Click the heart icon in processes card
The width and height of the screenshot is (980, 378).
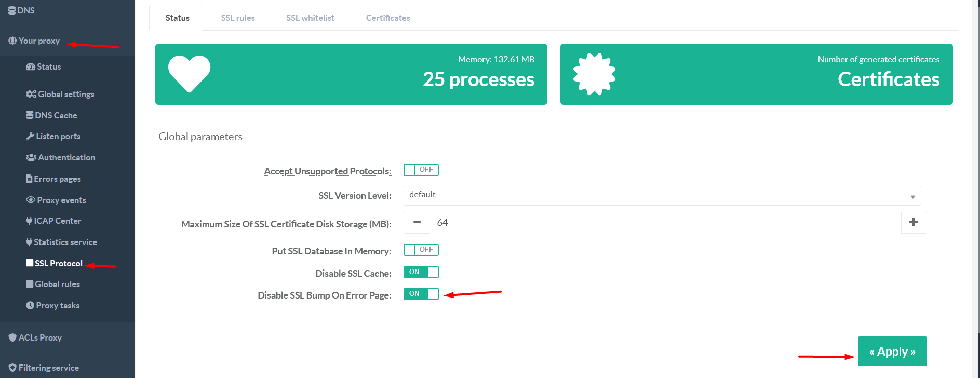(x=189, y=74)
